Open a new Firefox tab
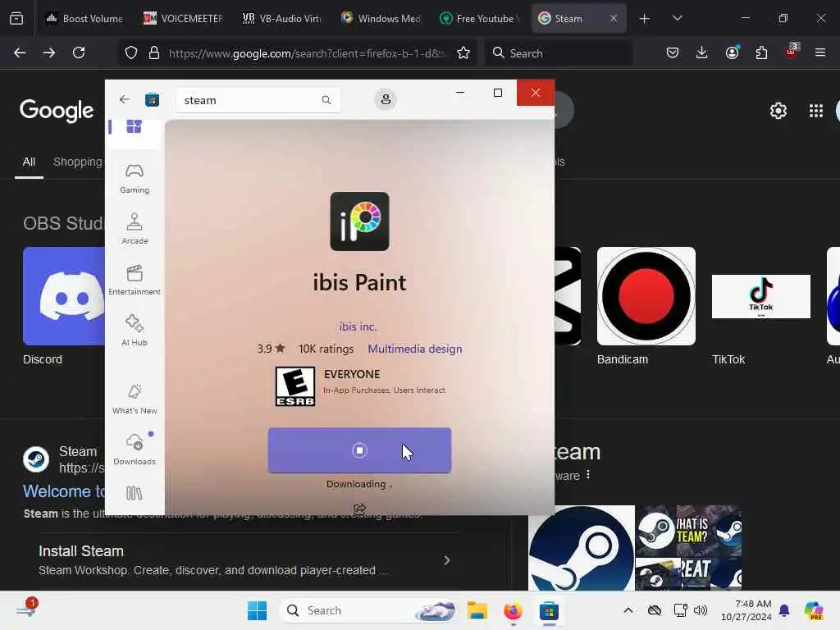 coord(645,19)
